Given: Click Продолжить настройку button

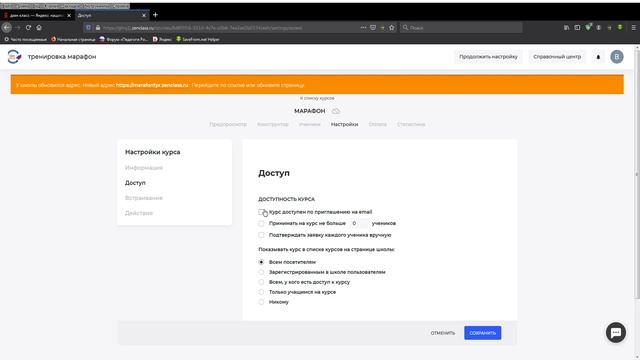Looking at the screenshot, I should [488, 57].
